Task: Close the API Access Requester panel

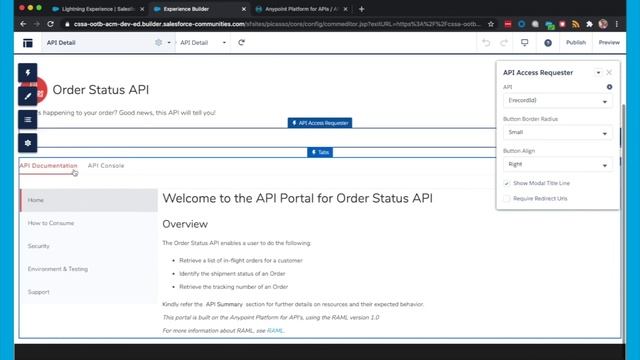Action: tap(609, 73)
